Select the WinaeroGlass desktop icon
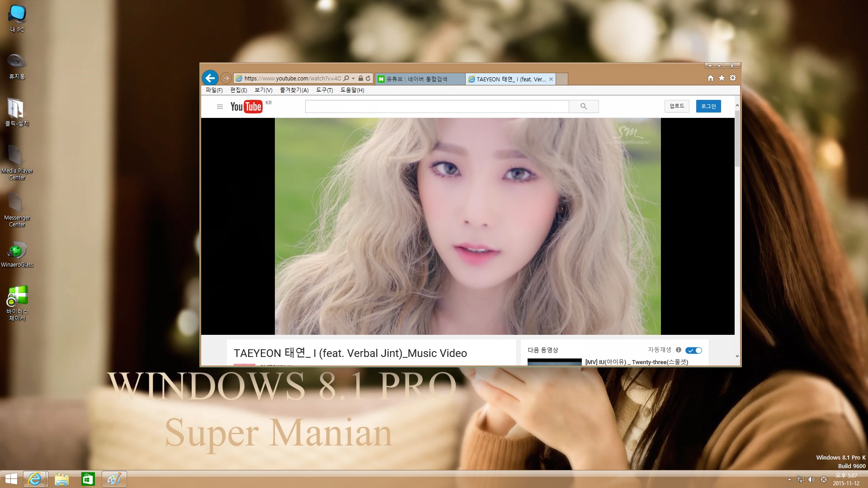 (17, 255)
